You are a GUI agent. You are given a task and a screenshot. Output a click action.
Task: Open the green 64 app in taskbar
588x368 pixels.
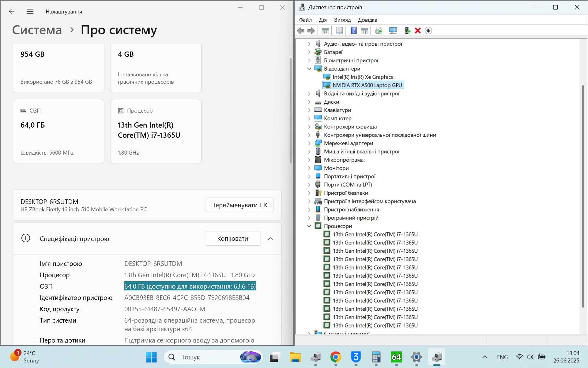coord(396,357)
